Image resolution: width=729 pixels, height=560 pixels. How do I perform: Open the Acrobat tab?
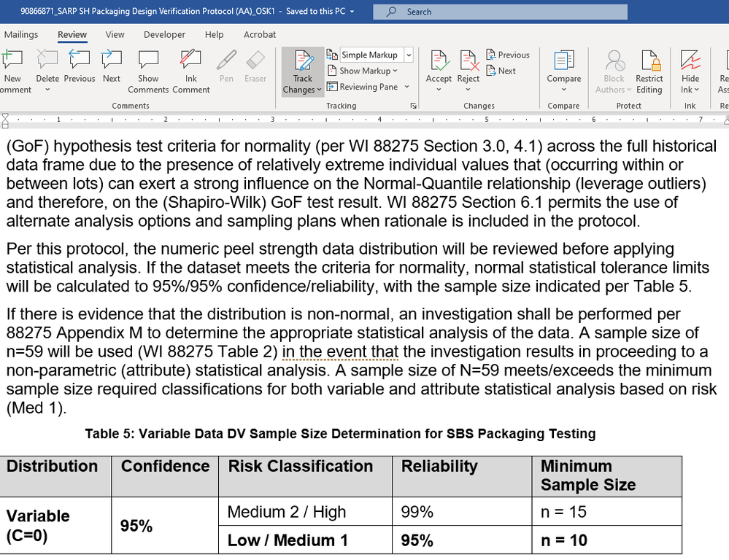tap(260, 34)
